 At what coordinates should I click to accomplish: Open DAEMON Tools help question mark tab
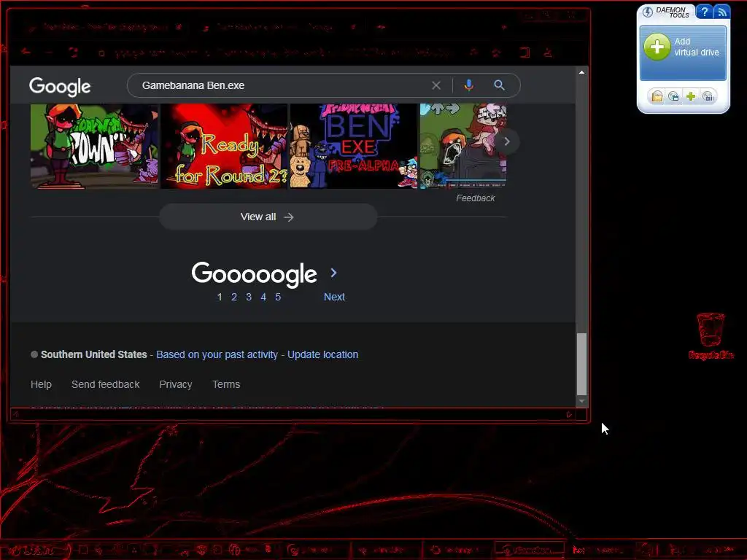point(704,12)
